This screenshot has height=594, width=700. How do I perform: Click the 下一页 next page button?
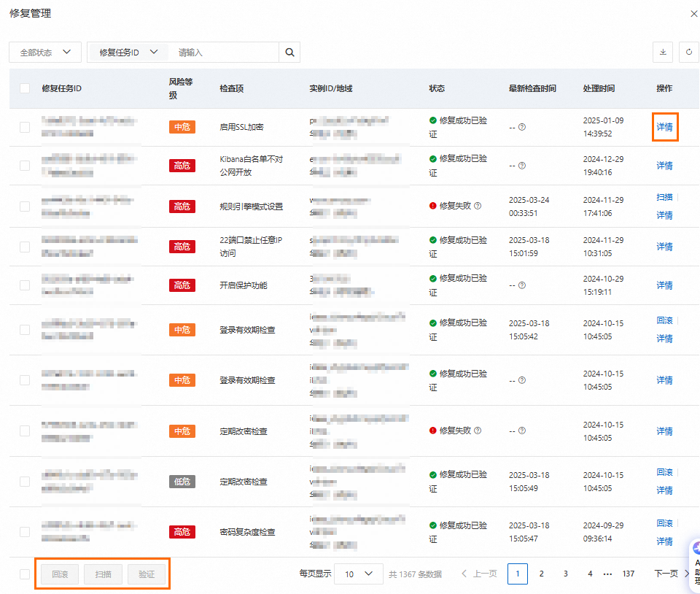(x=672, y=574)
